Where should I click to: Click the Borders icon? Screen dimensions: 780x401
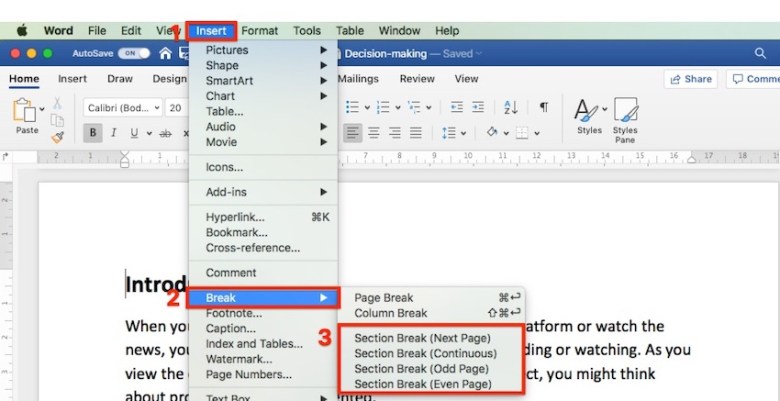522,133
